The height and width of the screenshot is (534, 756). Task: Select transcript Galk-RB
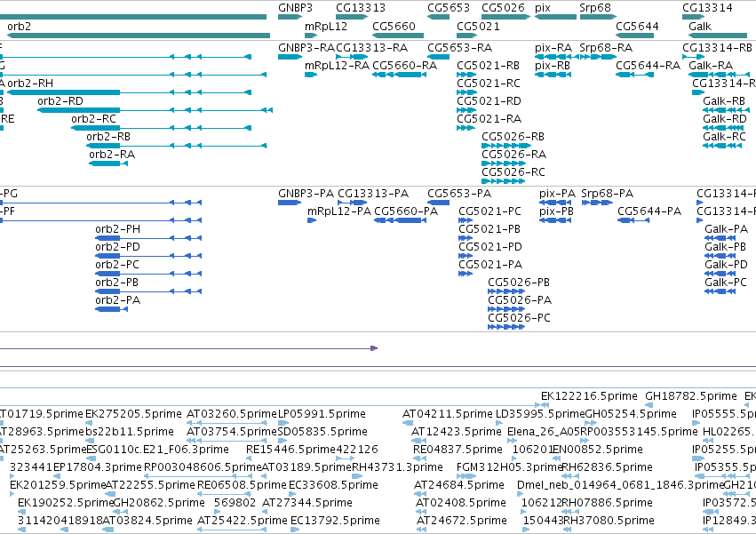pyautogui.click(x=724, y=100)
